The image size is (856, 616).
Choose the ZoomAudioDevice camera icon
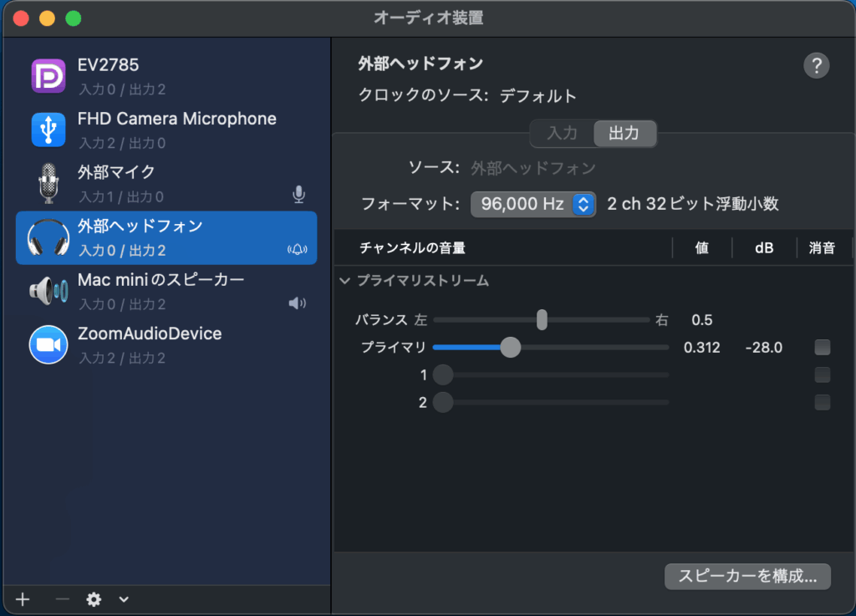(x=48, y=344)
